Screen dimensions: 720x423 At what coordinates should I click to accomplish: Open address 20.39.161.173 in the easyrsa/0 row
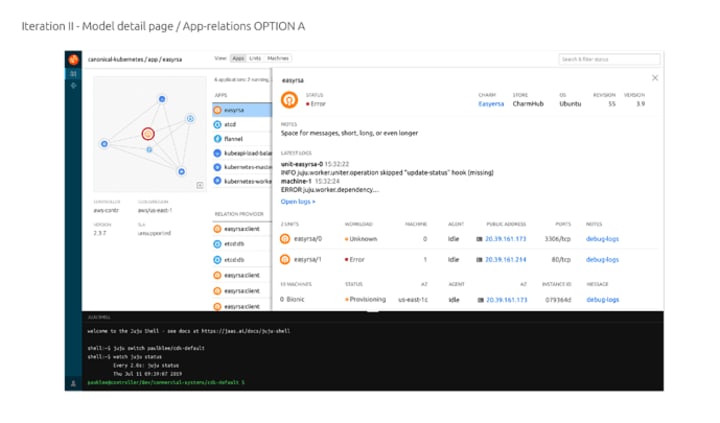coord(506,239)
